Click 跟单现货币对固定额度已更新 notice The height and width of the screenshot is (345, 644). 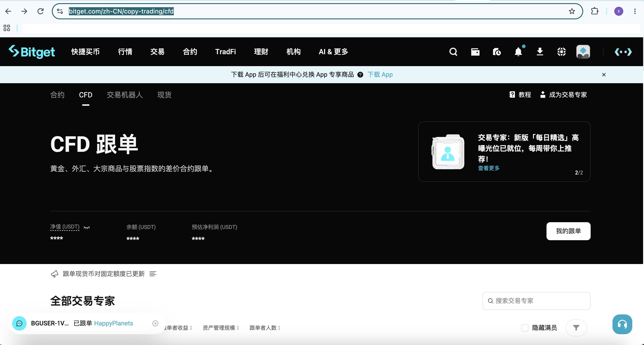104,274
